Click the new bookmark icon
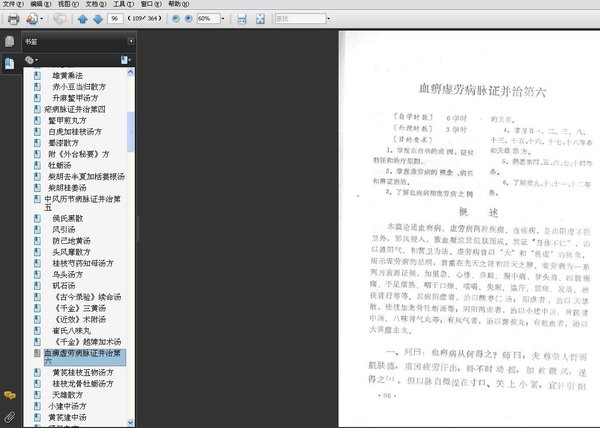The height and width of the screenshot is (428, 600). [x=126, y=60]
